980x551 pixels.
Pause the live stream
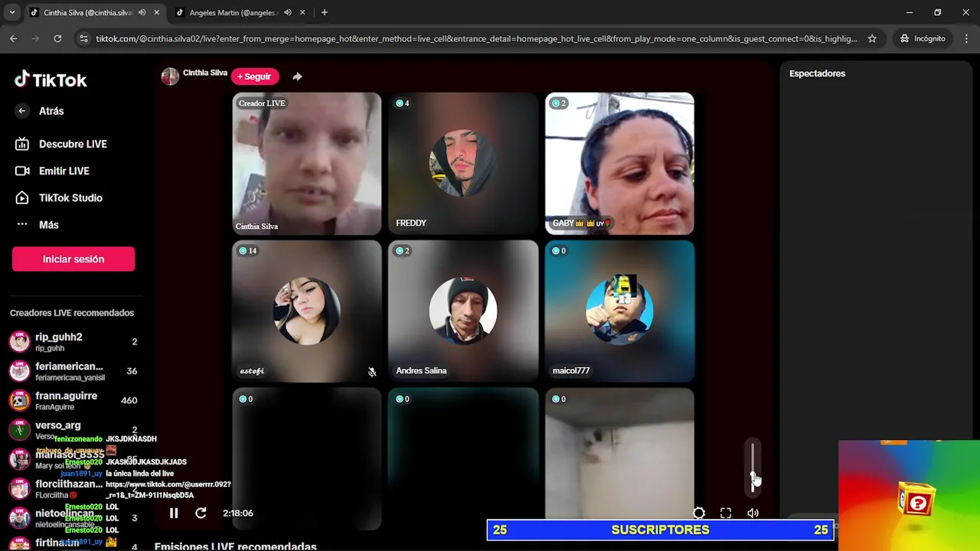click(174, 513)
